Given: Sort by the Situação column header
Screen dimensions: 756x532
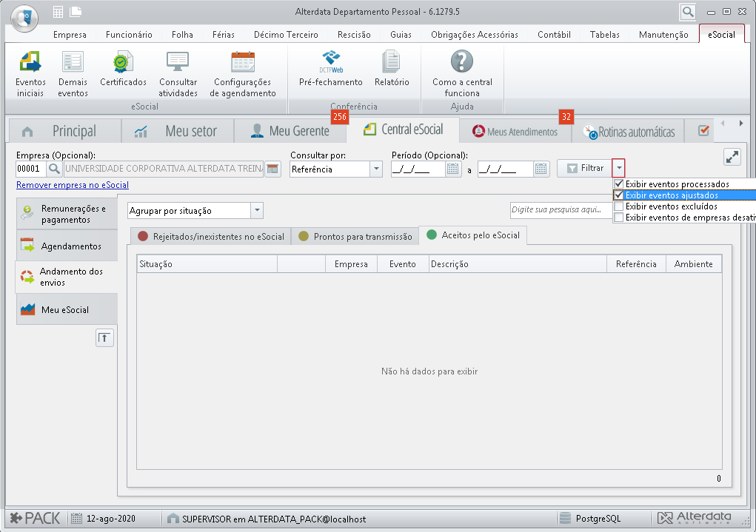Looking at the screenshot, I should (x=207, y=264).
